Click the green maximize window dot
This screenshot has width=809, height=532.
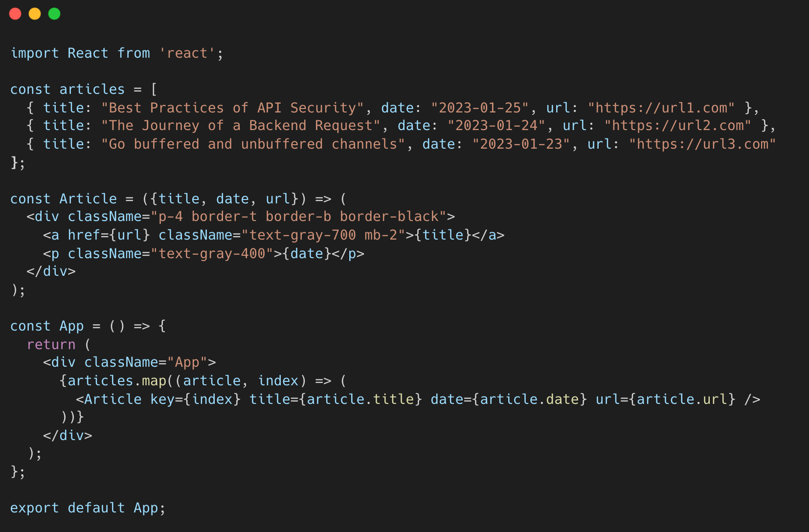coord(54,14)
